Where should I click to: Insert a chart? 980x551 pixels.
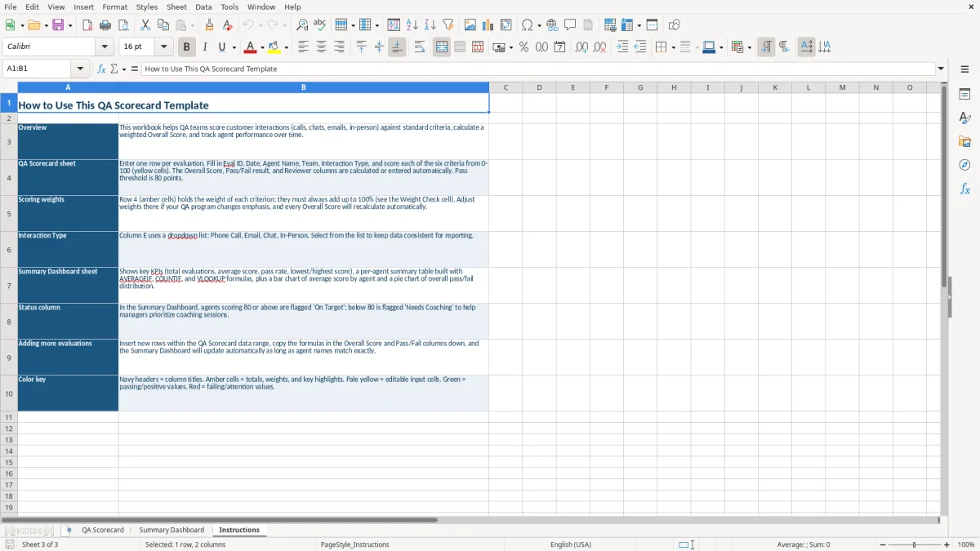pyautogui.click(x=488, y=25)
